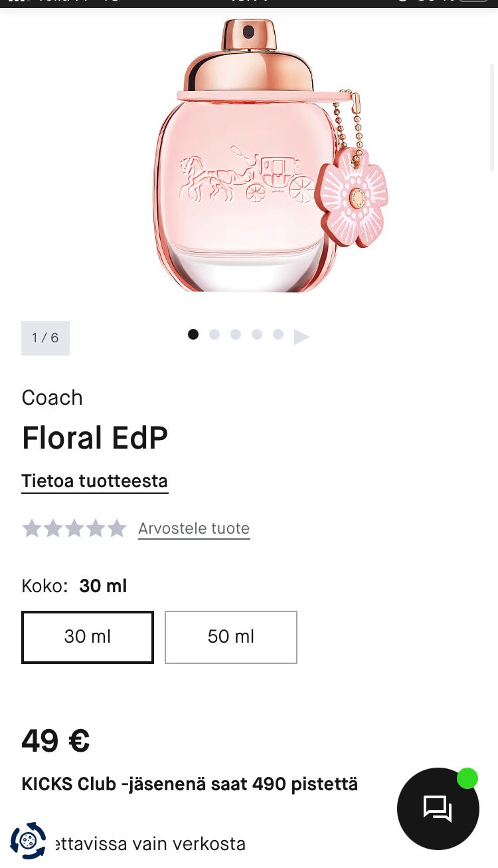The image size is (498, 868).
Task: Open the chat support bubble
Action: coord(438,808)
